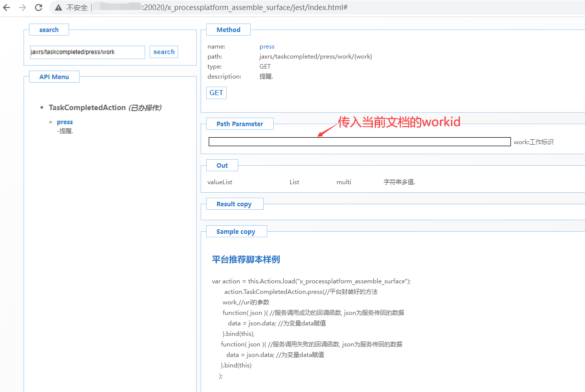The image size is (585, 392).
Task: Click the press name value in Method
Action: (x=267, y=47)
